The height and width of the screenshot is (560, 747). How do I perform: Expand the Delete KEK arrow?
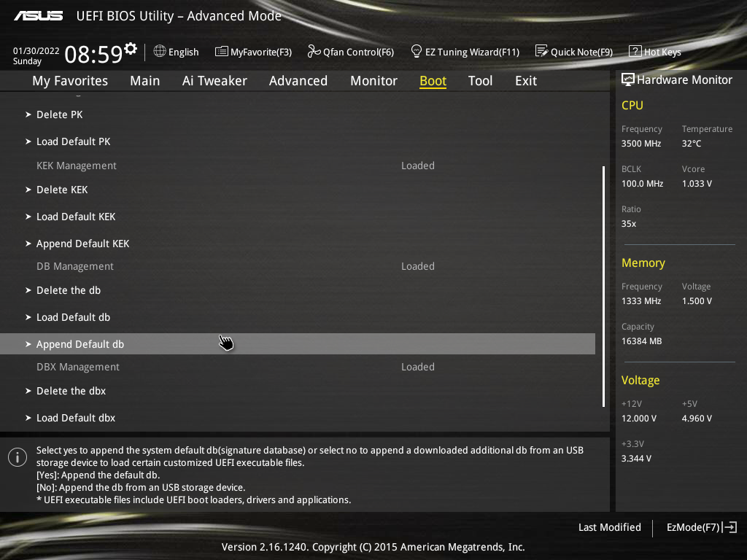[28, 190]
